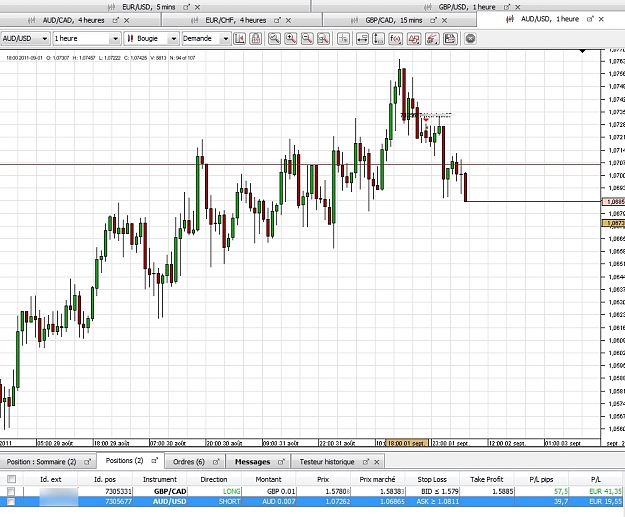Select the vertical time marker tool
Viewport: 625px width, 517px height.
click(x=378, y=39)
